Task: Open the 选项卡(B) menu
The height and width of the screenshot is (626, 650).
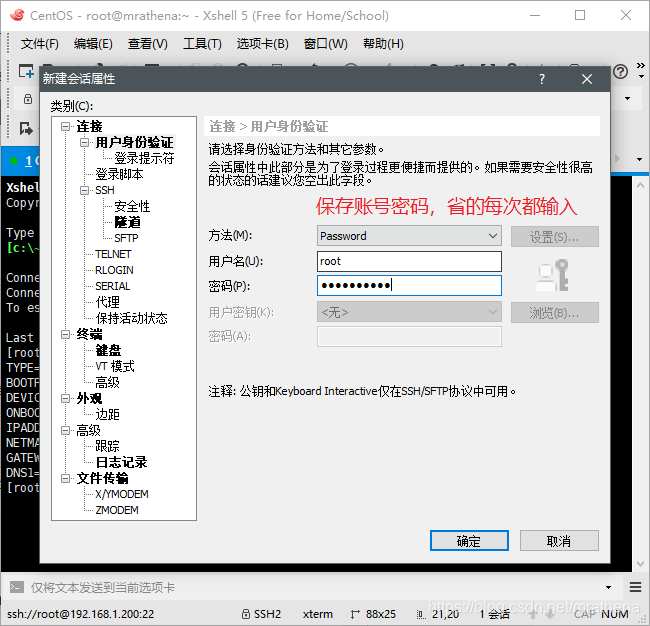Action: coord(262,44)
